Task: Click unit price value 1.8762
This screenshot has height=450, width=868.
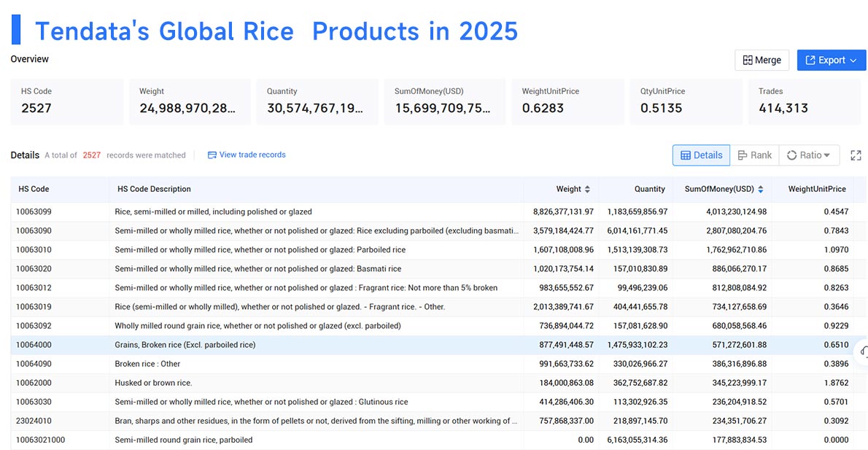Action: [x=836, y=383]
